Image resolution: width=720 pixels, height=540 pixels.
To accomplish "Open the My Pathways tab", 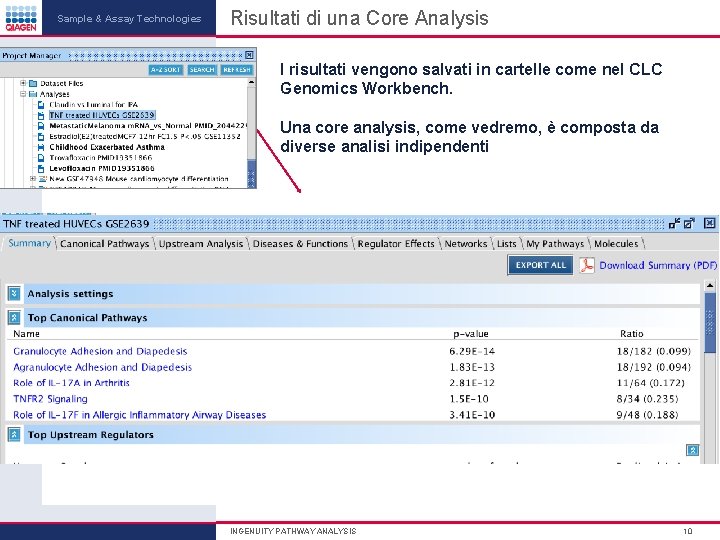I will pyautogui.click(x=555, y=244).
